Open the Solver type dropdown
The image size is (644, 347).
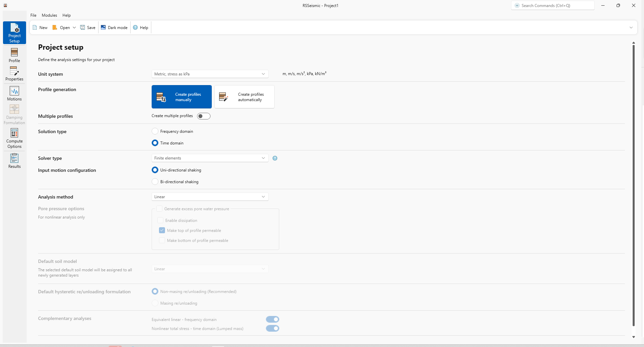pyautogui.click(x=210, y=158)
